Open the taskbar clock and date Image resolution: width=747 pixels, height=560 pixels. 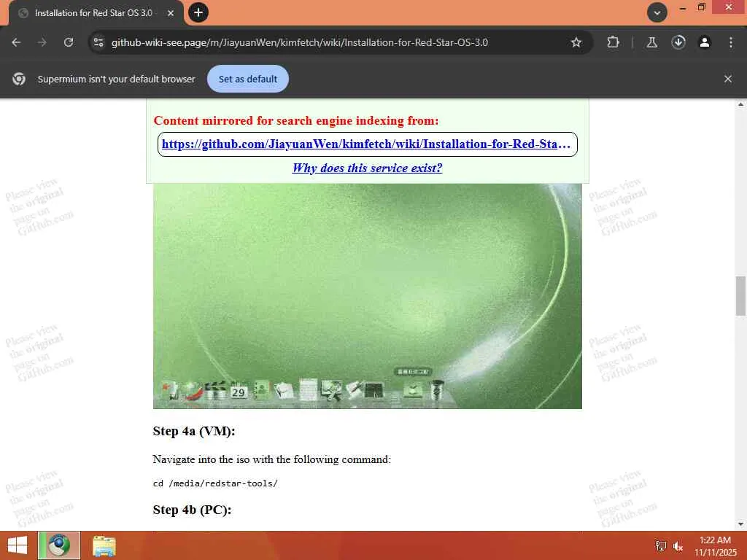click(715, 546)
